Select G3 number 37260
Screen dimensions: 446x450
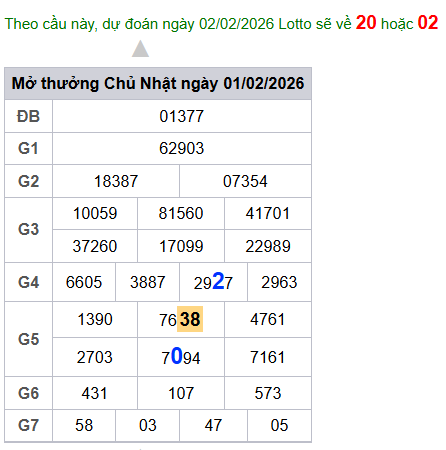pyautogui.click(x=95, y=246)
